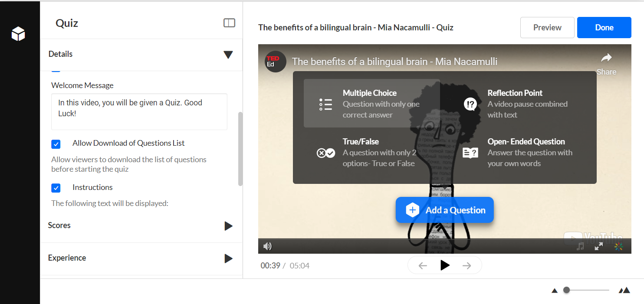
Task: Play the video
Action: click(444, 265)
